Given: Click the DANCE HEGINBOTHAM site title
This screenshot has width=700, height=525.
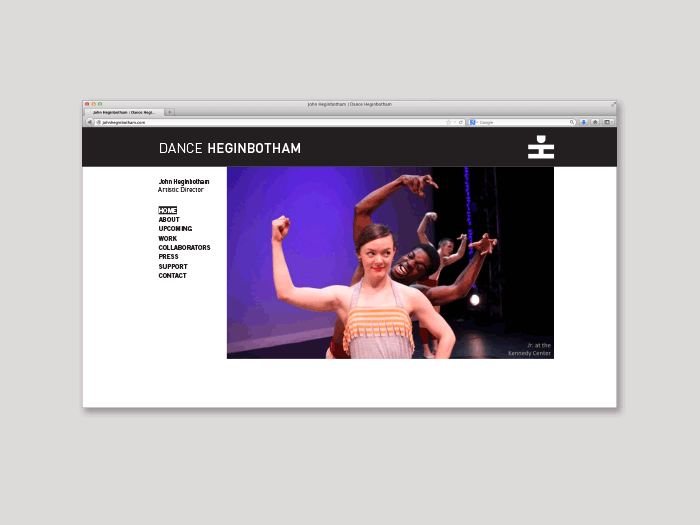Looking at the screenshot, I should (230, 148).
